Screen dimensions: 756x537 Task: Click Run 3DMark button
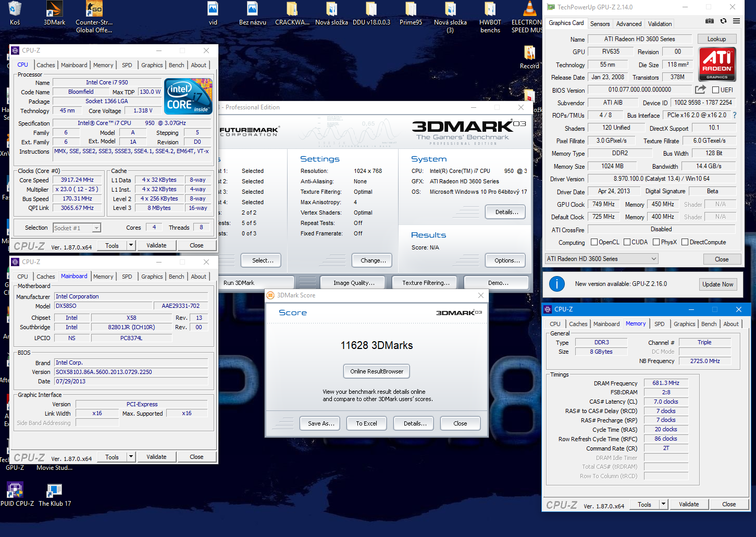255,283
